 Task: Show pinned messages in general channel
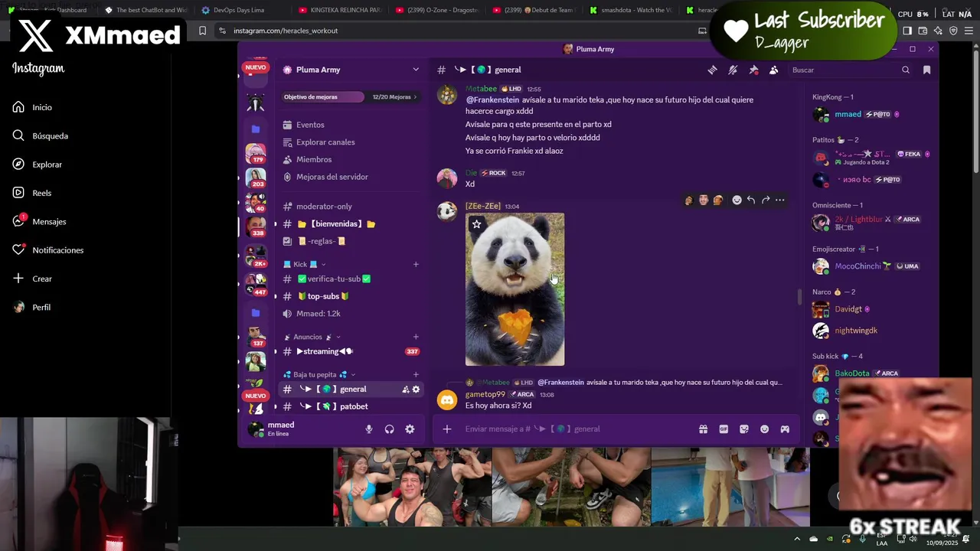(753, 70)
